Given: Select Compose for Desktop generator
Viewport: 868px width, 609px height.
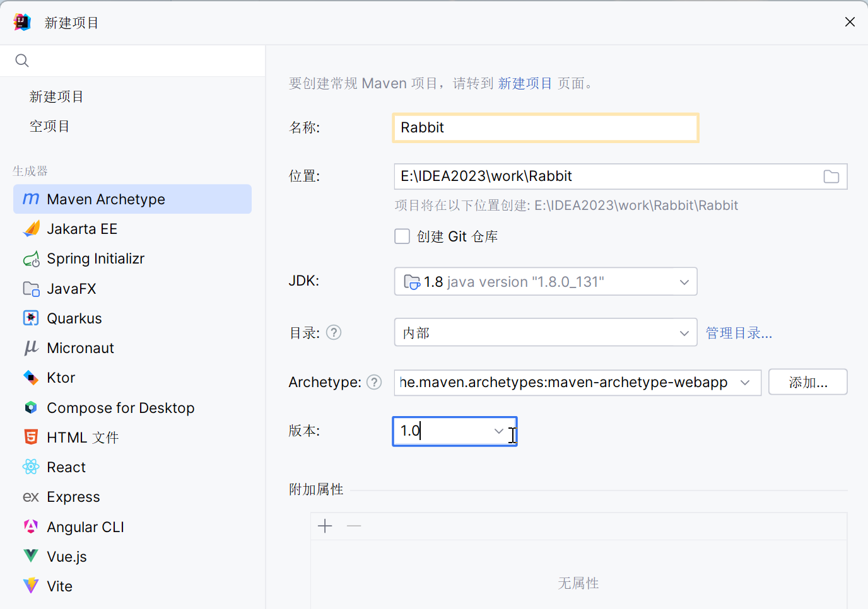Looking at the screenshot, I should click(132, 408).
